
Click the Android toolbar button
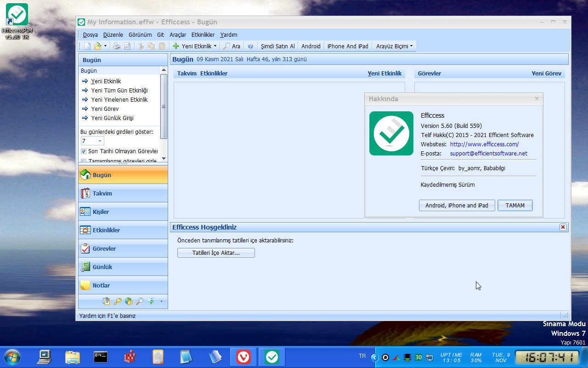[311, 46]
